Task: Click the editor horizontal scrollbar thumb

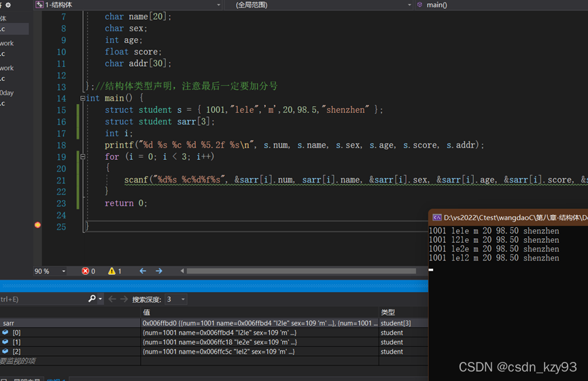Action: click(301, 271)
